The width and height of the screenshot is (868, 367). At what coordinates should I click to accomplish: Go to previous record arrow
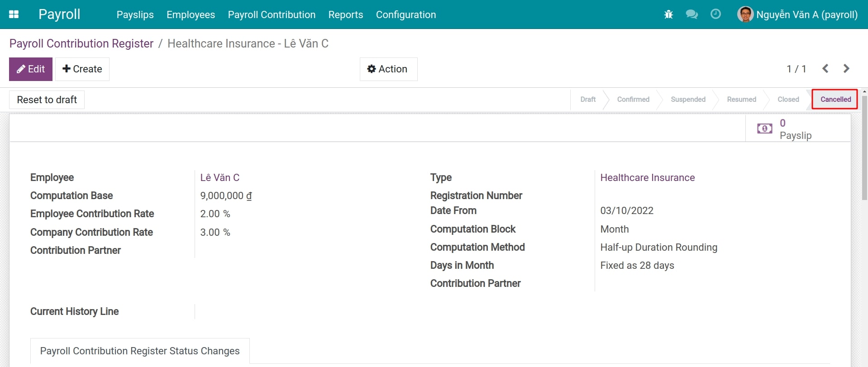coord(825,69)
